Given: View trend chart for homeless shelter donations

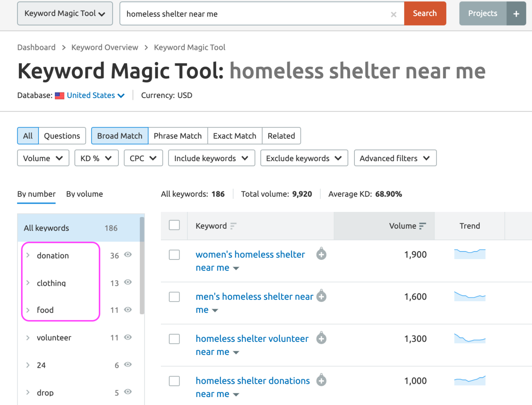Looking at the screenshot, I should [x=470, y=380].
